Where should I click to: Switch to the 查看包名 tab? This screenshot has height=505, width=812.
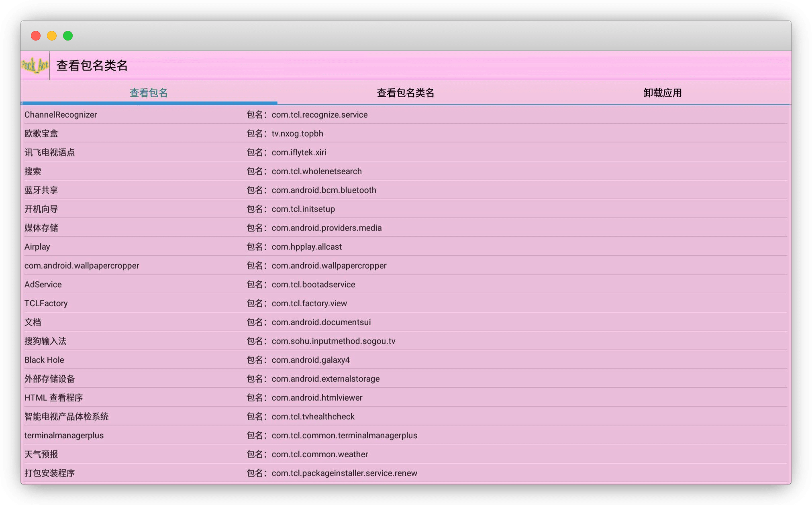point(149,93)
